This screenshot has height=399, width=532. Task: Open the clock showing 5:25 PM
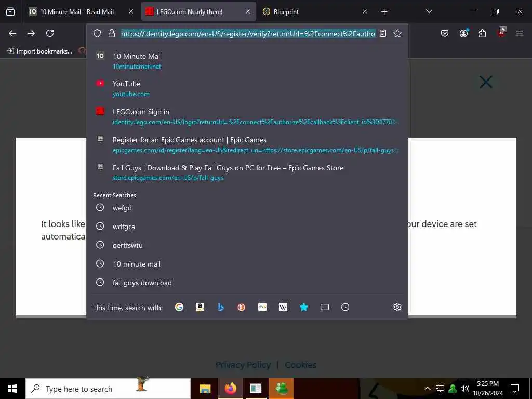pos(488,389)
